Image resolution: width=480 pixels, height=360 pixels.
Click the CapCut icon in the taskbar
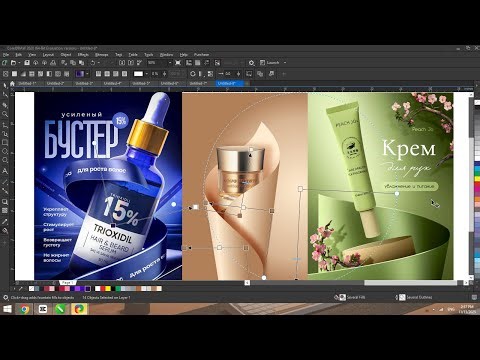(x=43, y=309)
